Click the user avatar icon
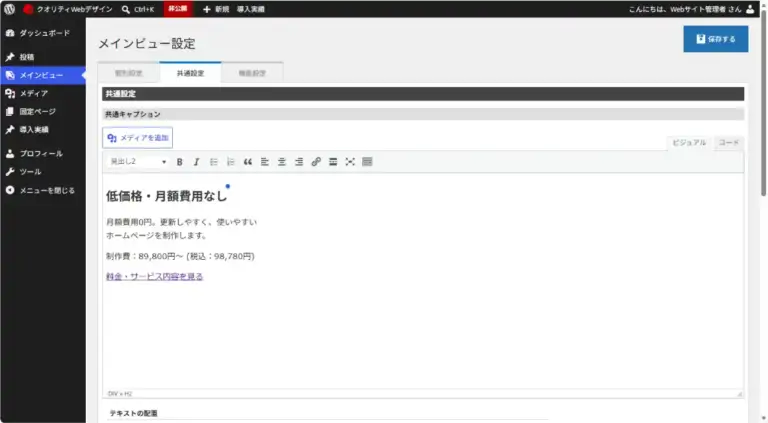This screenshot has height=423, width=768. tap(750, 9)
